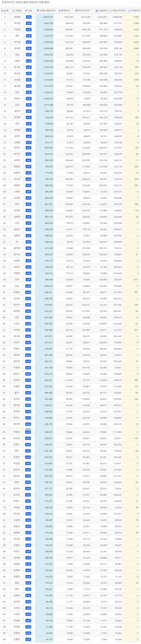Select the brand reputation value 8,824,107
Viewport: 141px width, 644px height.
(48, 17)
